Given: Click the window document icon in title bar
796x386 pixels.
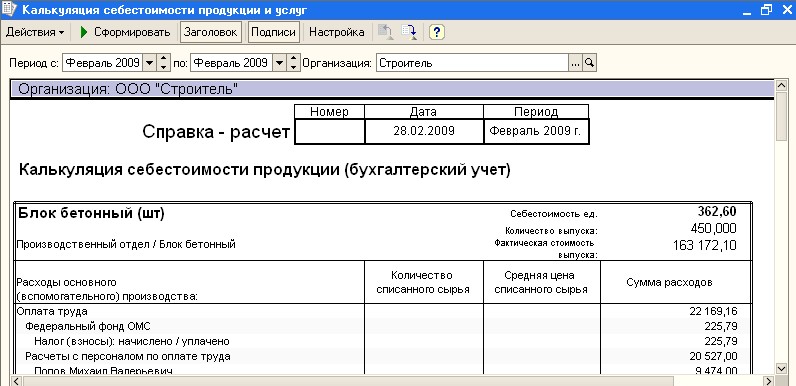Looking at the screenshot, I should pyautogui.click(x=9, y=10).
